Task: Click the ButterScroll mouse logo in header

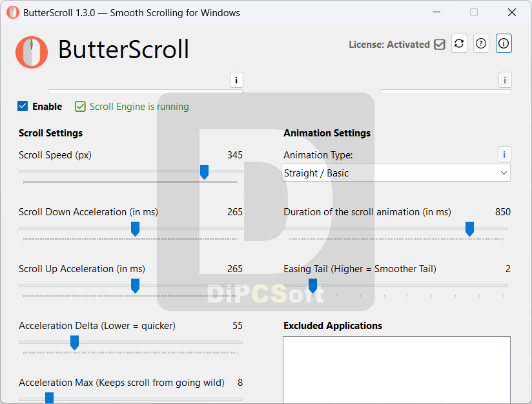Action: (x=32, y=52)
